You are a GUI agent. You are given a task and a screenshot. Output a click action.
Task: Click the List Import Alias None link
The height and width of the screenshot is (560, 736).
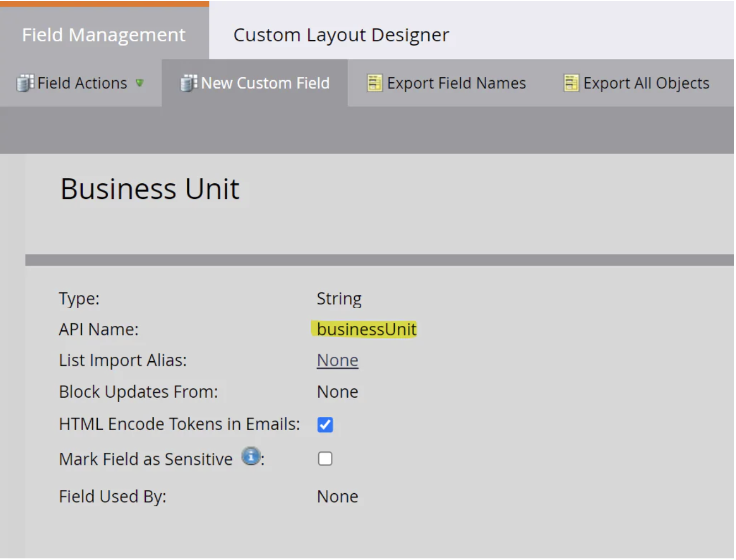click(x=338, y=361)
